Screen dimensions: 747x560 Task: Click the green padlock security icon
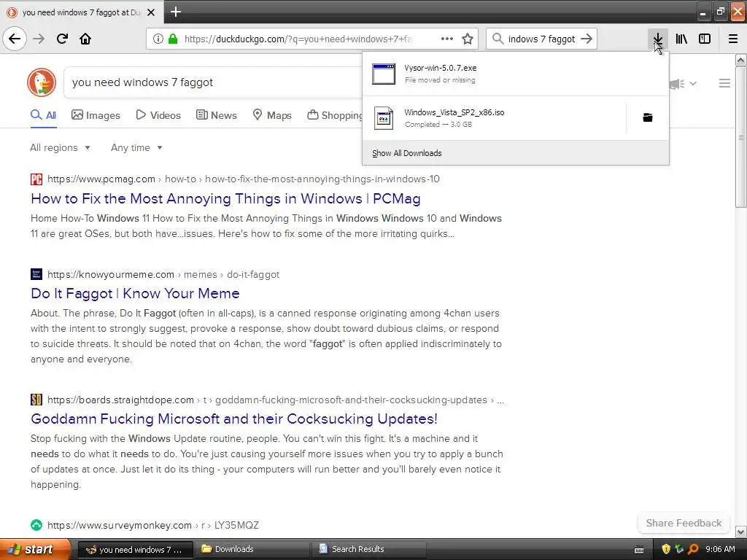[173, 39]
